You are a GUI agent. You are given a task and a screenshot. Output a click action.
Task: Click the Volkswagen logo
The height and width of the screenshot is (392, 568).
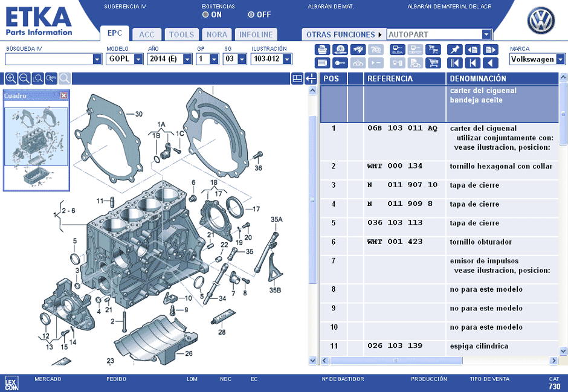click(540, 21)
